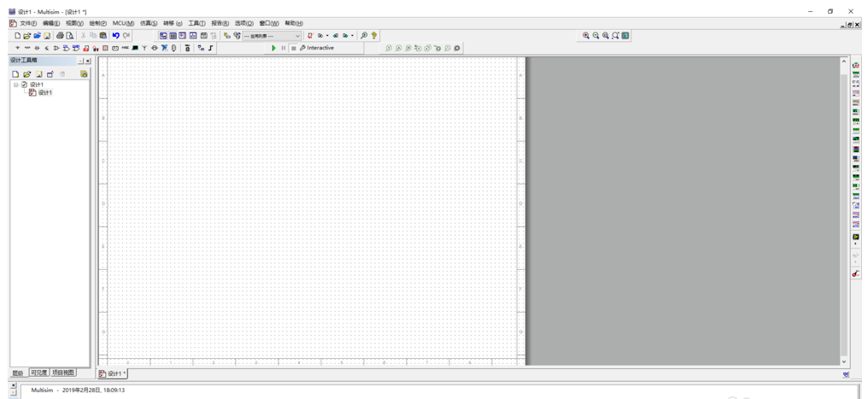This screenshot has width=868, height=399.
Task: Switch to the 可见度 tab
Action: pyautogui.click(x=39, y=373)
